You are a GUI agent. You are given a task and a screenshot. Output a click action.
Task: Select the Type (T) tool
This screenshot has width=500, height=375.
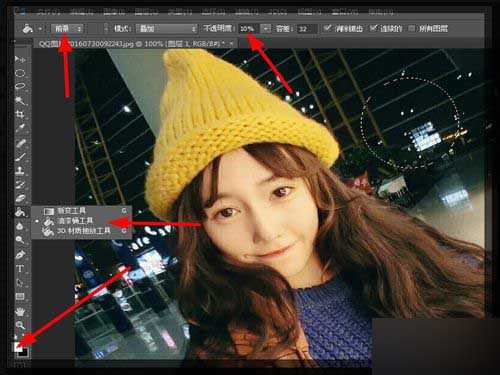(20, 268)
